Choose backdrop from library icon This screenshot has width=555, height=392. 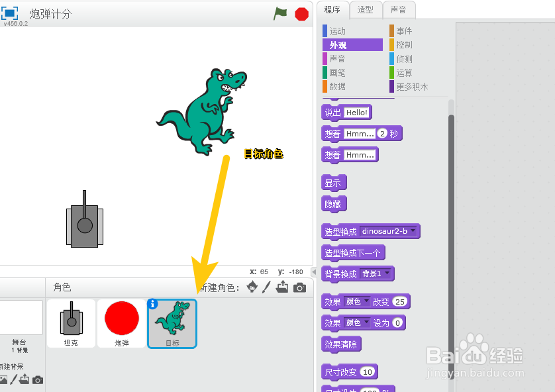coord(3,379)
